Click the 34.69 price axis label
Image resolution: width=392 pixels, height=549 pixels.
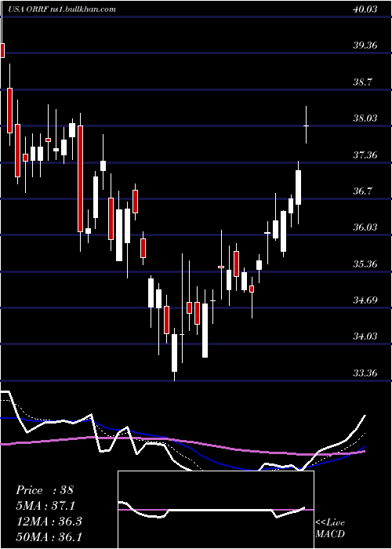click(x=365, y=300)
